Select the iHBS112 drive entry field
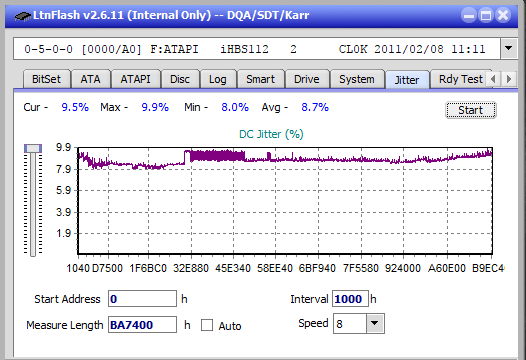This screenshot has width=526, height=360. 257,49
